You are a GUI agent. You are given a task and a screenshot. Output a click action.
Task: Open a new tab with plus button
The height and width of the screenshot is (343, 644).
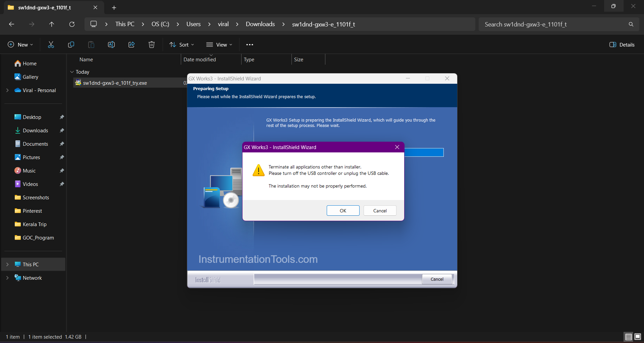[x=114, y=7]
